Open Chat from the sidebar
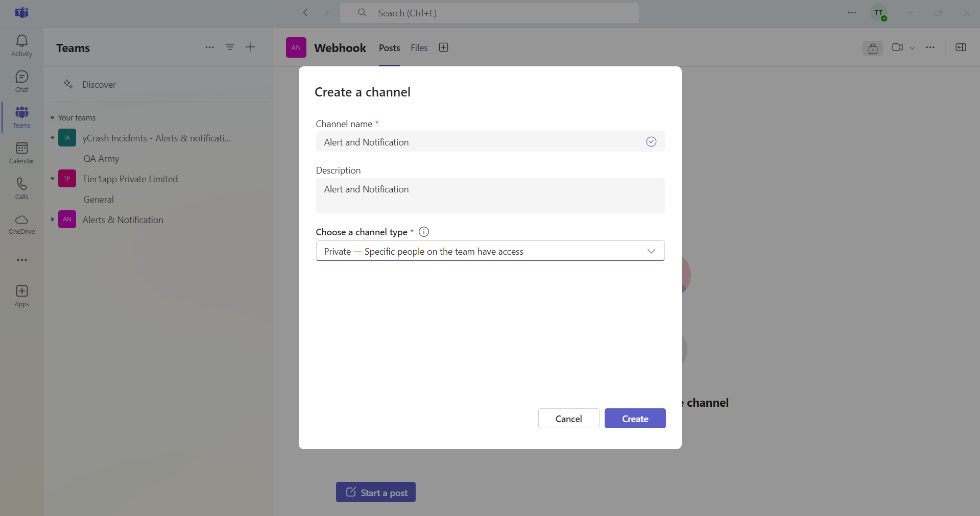 [x=21, y=81]
